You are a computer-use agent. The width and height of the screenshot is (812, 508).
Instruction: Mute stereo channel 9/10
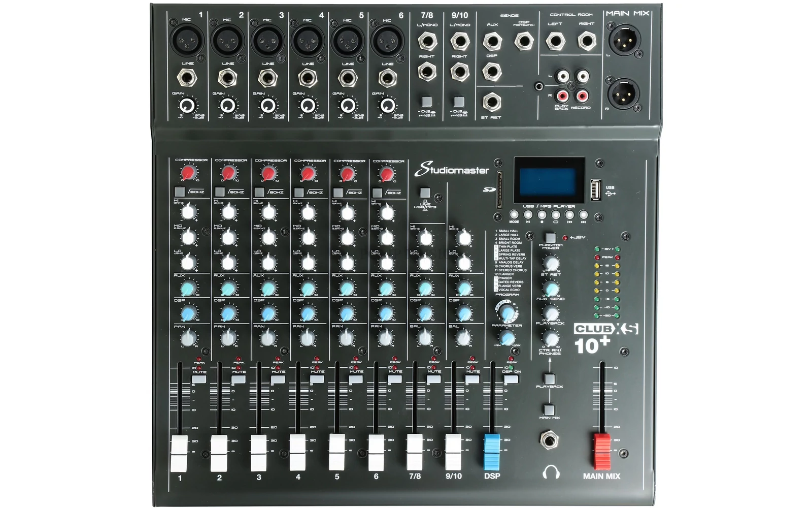point(472,379)
